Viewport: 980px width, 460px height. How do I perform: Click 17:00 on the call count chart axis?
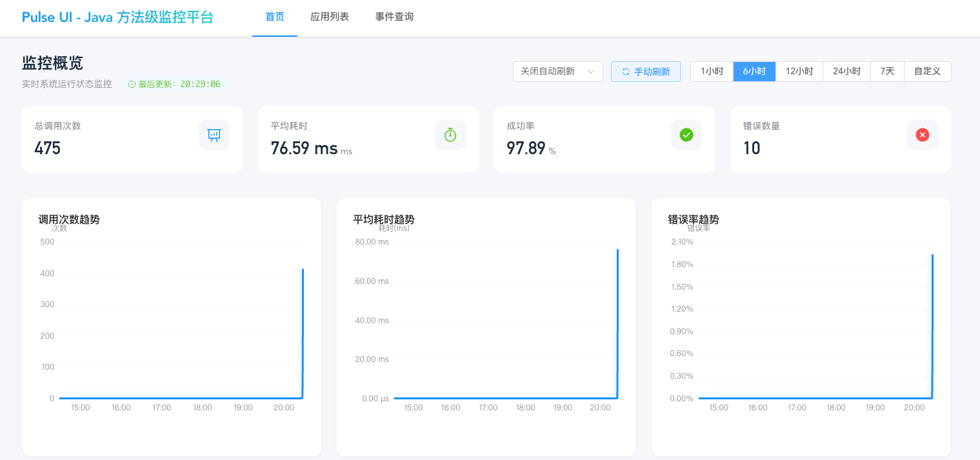(x=161, y=408)
